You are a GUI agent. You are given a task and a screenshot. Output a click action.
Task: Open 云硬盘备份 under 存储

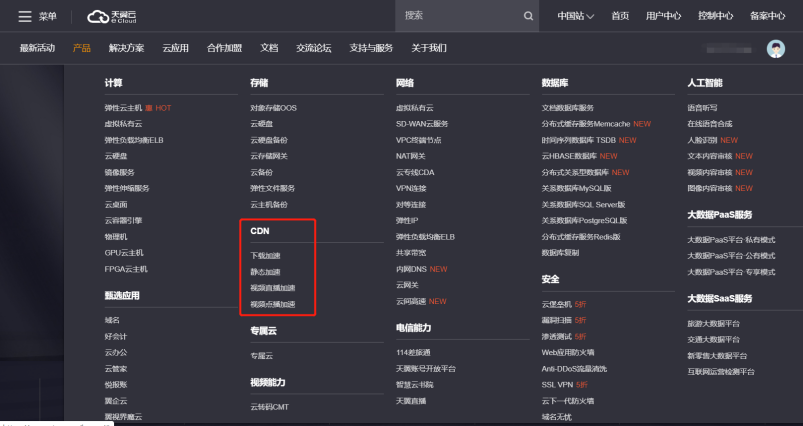(x=269, y=140)
